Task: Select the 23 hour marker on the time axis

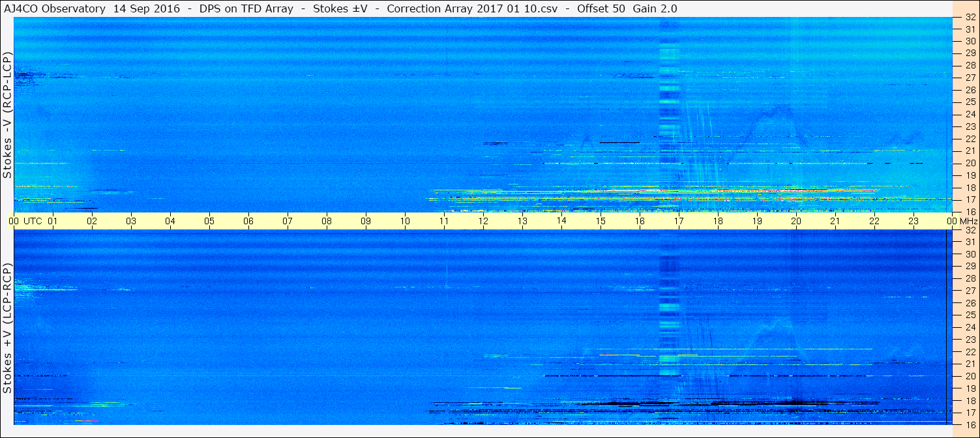Action: (x=913, y=221)
